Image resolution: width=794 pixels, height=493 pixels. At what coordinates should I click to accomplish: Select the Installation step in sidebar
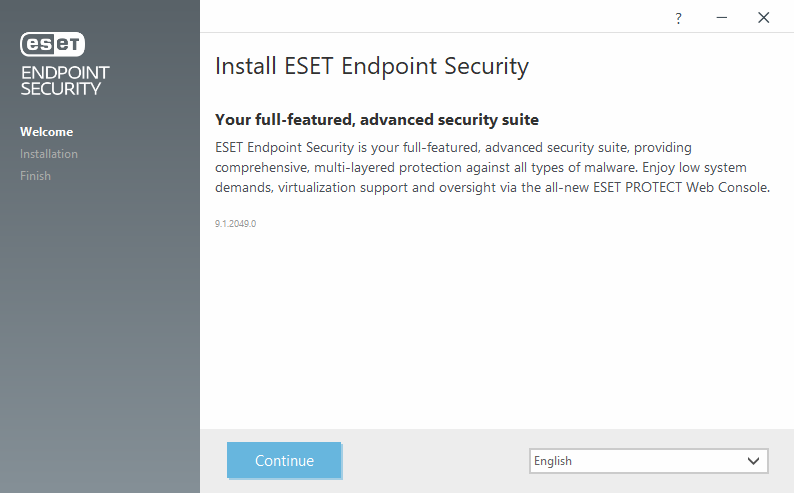[49, 154]
